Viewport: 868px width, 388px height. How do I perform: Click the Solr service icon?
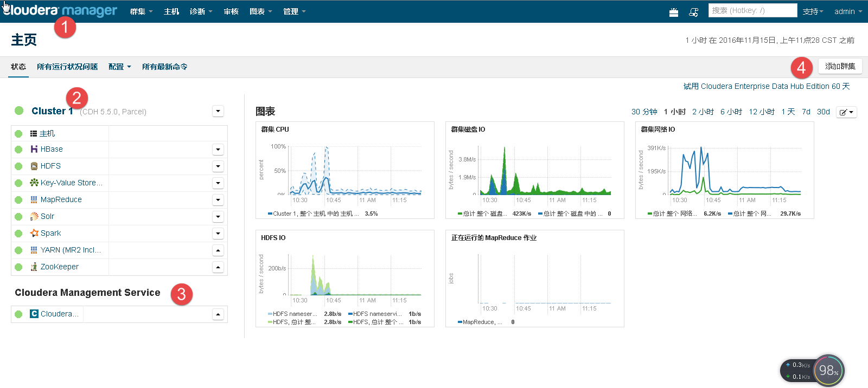[34, 216]
